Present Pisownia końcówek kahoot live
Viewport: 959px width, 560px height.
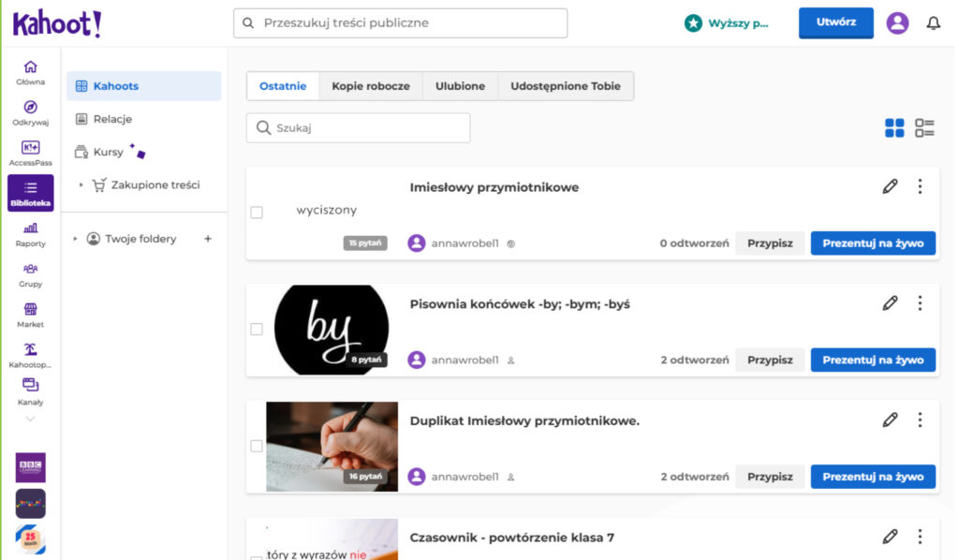click(873, 361)
